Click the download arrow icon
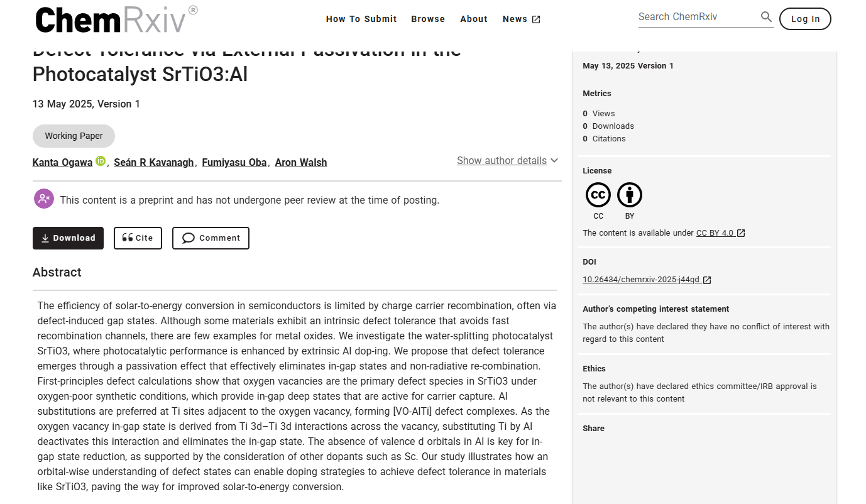866x504 pixels. click(x=45, y=238)
